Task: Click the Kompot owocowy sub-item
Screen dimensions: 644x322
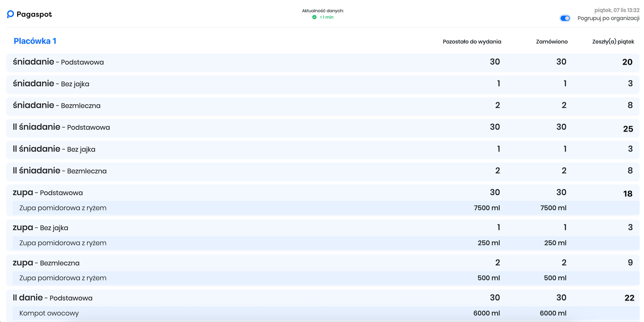Action: tap(49, 313)
